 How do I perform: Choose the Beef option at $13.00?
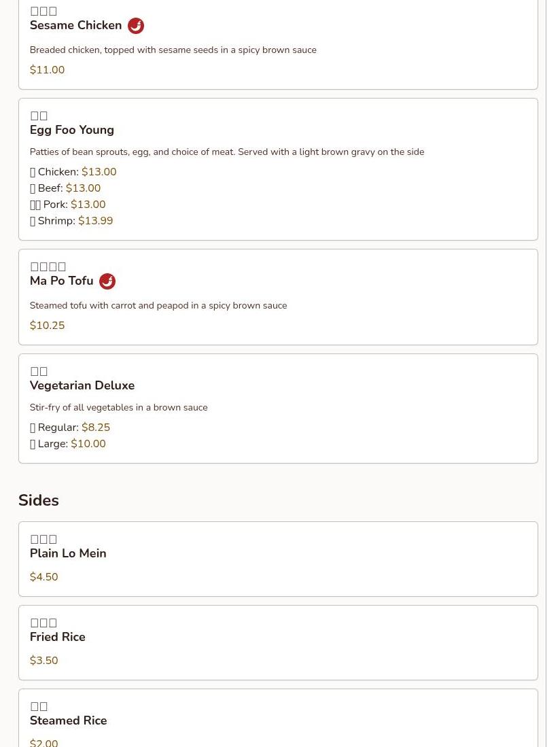click(65, 188)
